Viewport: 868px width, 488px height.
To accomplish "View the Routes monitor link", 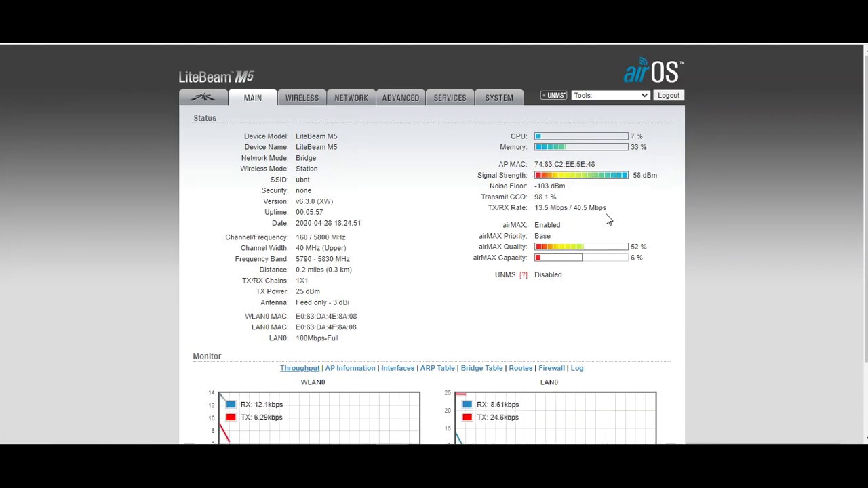I will coord(520,369).
